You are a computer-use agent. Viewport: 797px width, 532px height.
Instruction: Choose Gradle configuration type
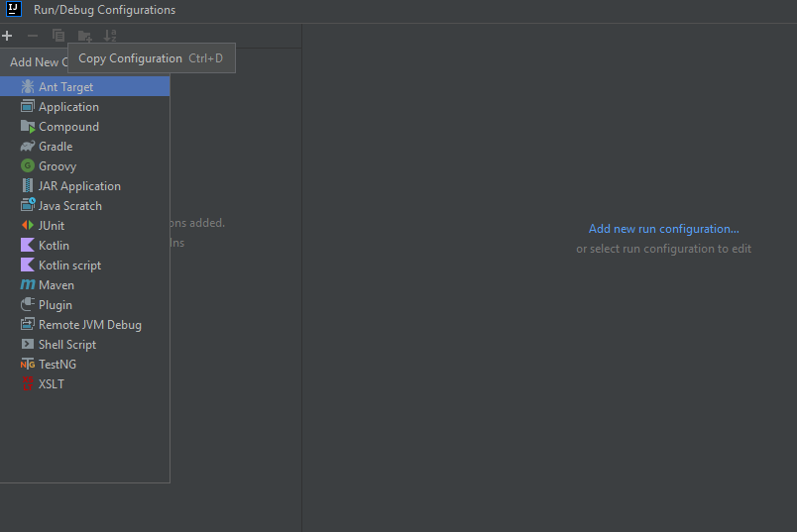(85, 146)
